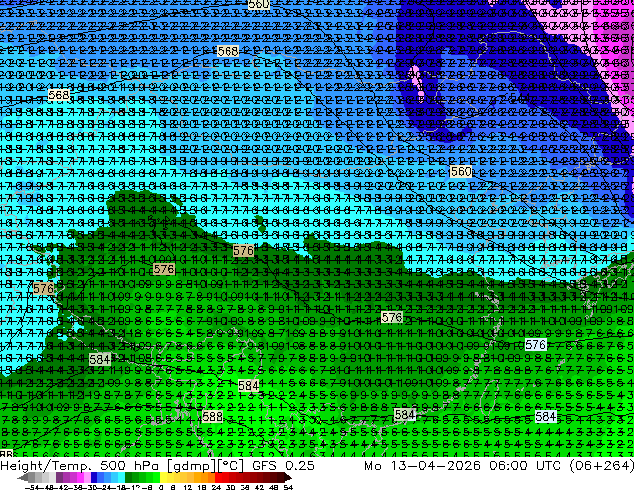Click the '06:00 UTC' time text

coord(525,466)
